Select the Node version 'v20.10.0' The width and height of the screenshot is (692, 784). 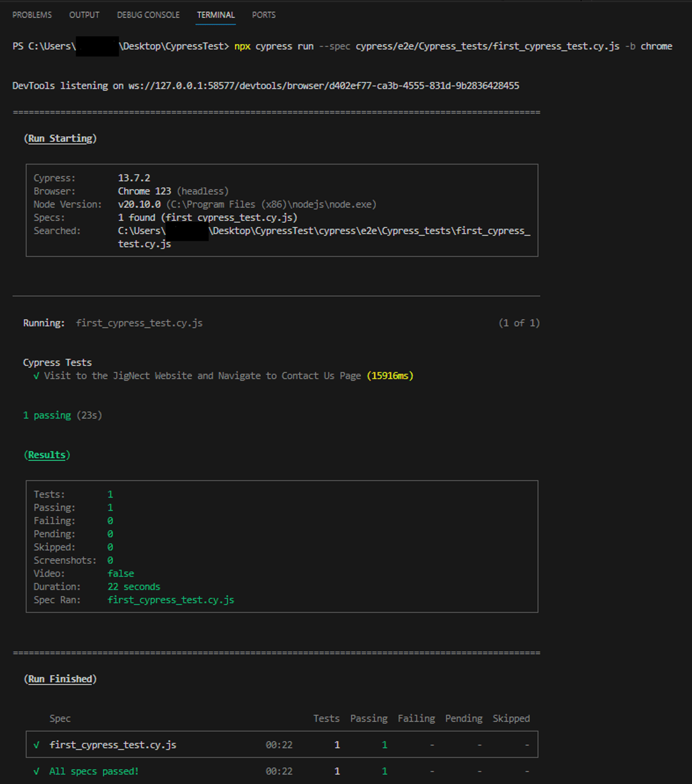139,205
